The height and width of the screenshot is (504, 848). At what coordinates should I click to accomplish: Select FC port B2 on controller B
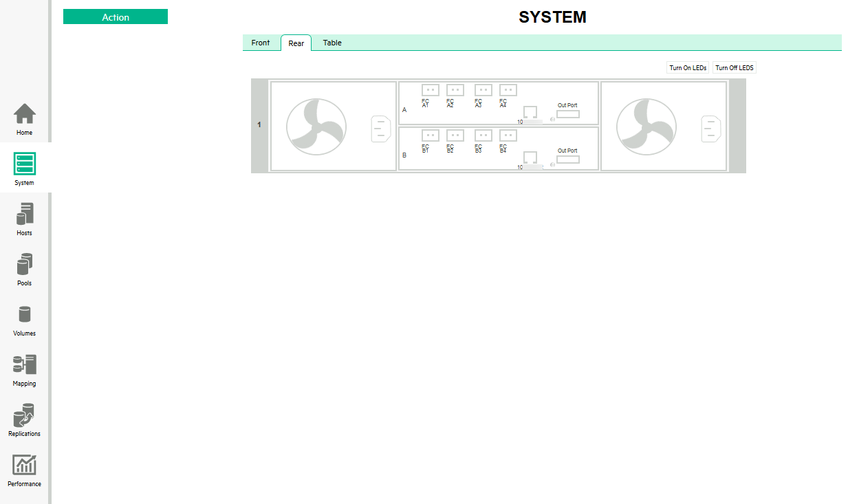(455, 135)
